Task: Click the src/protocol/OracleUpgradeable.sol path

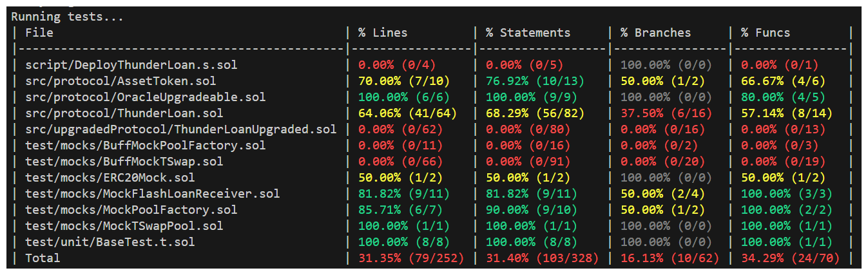Action: click(145, 97)
